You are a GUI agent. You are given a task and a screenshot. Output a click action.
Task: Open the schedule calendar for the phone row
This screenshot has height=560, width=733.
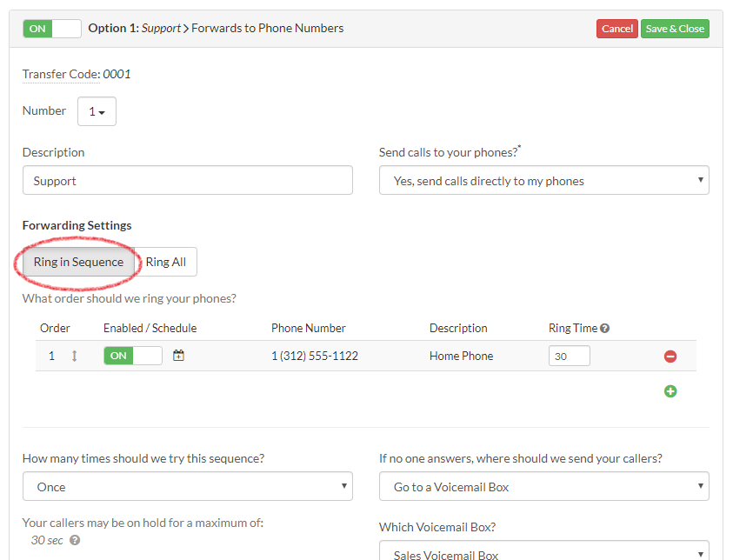[x=178, y=355]
